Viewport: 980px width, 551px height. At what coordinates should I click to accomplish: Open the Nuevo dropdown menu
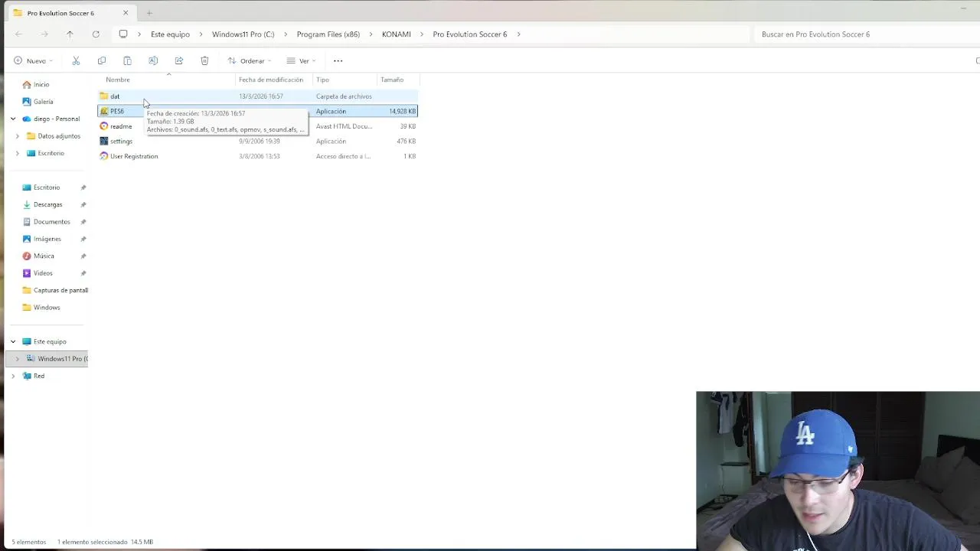click(x=34, y=60)
